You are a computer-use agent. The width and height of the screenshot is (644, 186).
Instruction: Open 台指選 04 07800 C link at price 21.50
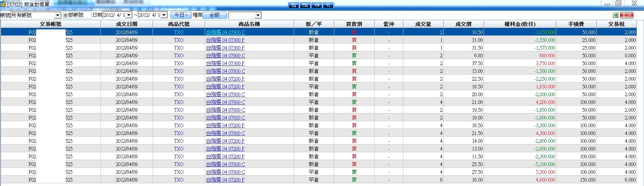(225, 133)
